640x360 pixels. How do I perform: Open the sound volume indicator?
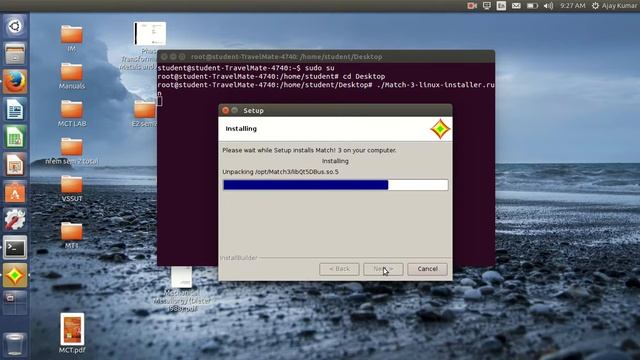tap(548, 6)
